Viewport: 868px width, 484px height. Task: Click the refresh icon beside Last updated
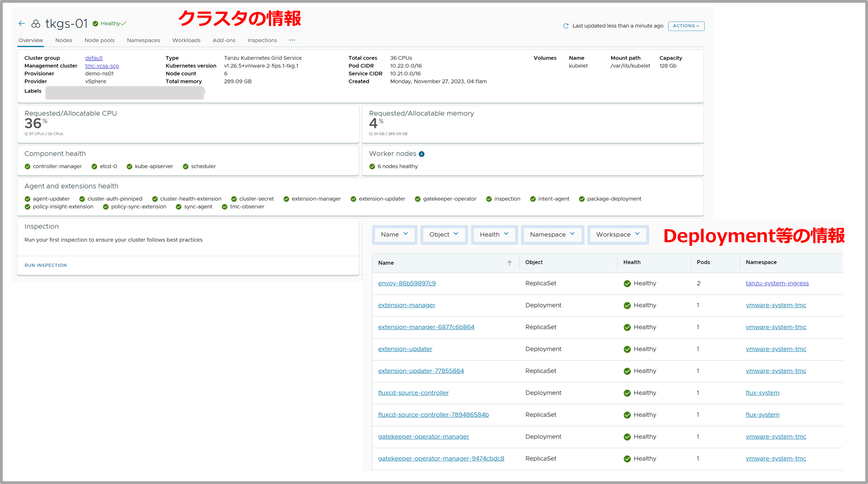(565, 26)
